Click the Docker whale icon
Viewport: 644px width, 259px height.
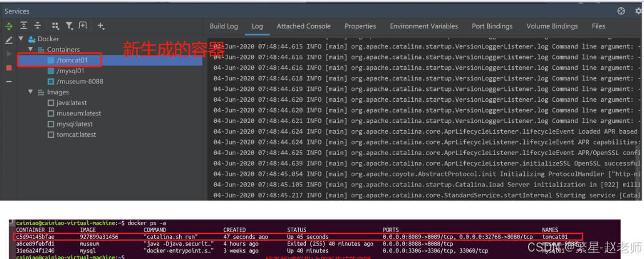click(32, 39)
